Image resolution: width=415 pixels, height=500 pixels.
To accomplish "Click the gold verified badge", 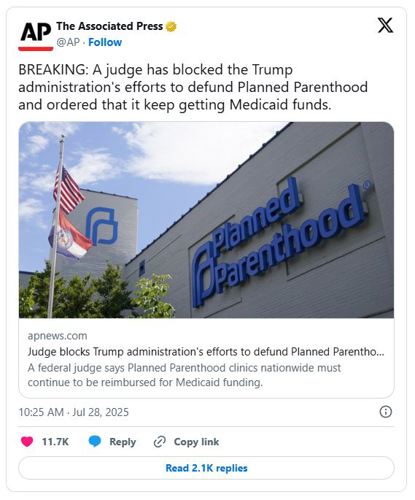I will pyautogui.click(x=171, y=26).
